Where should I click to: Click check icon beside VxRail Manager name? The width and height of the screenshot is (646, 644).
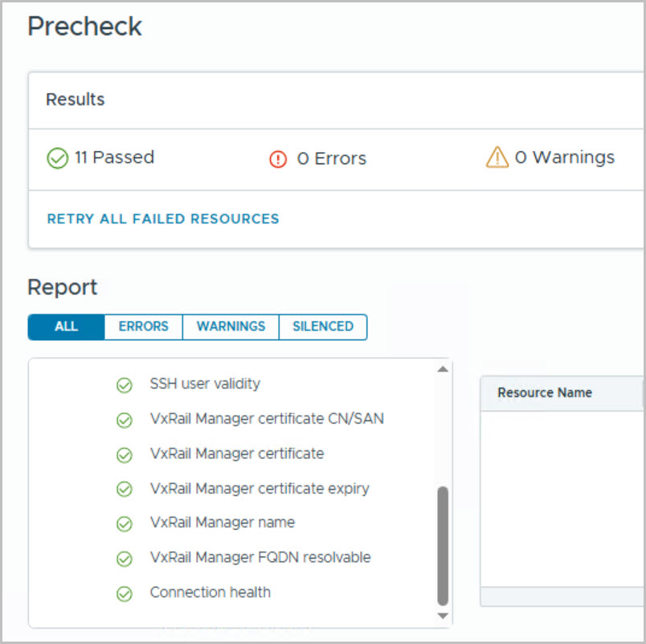(124, 523)
